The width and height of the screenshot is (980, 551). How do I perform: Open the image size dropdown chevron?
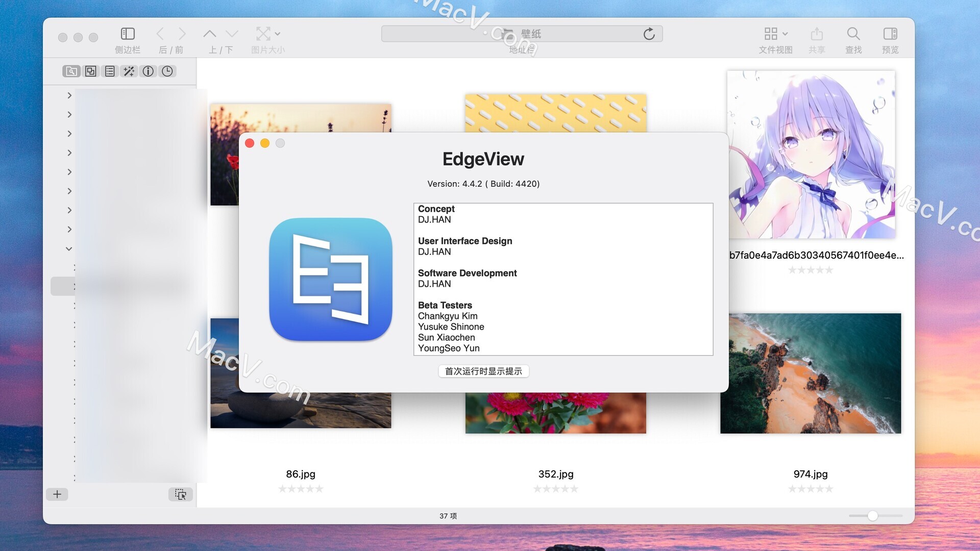278,34
